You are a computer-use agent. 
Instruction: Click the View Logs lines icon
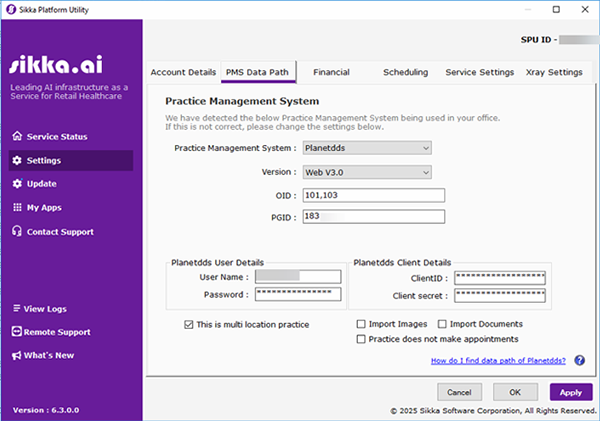click(x=16, y=308)
